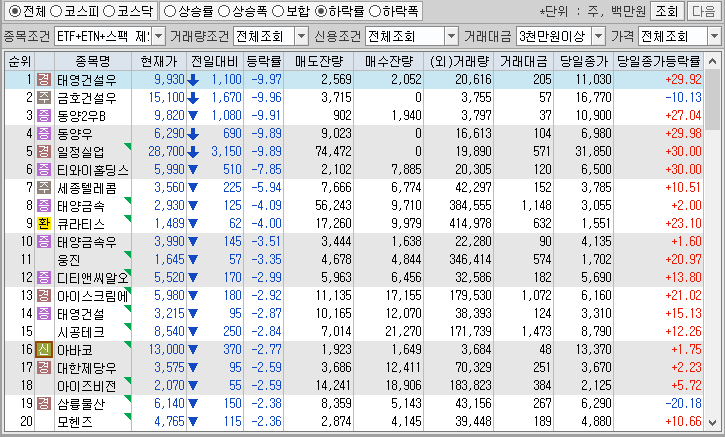Select the 전체 market radio button

click(x=14, y=11)
